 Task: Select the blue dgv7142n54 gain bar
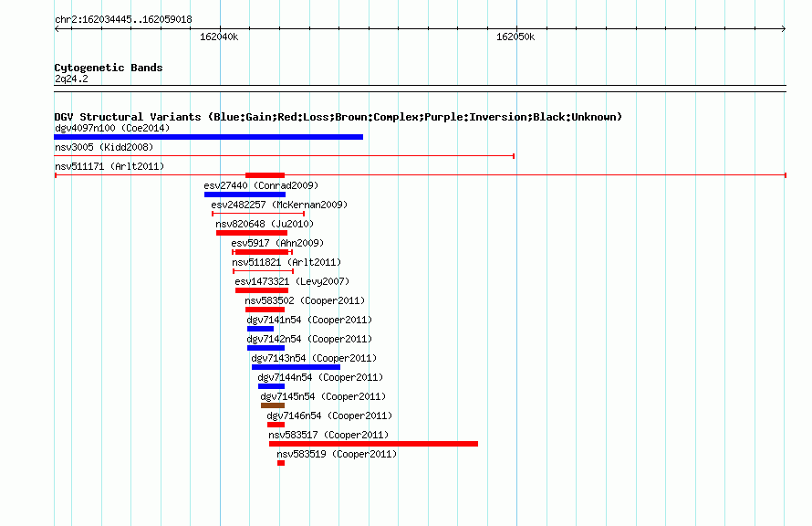click(266, 348)
